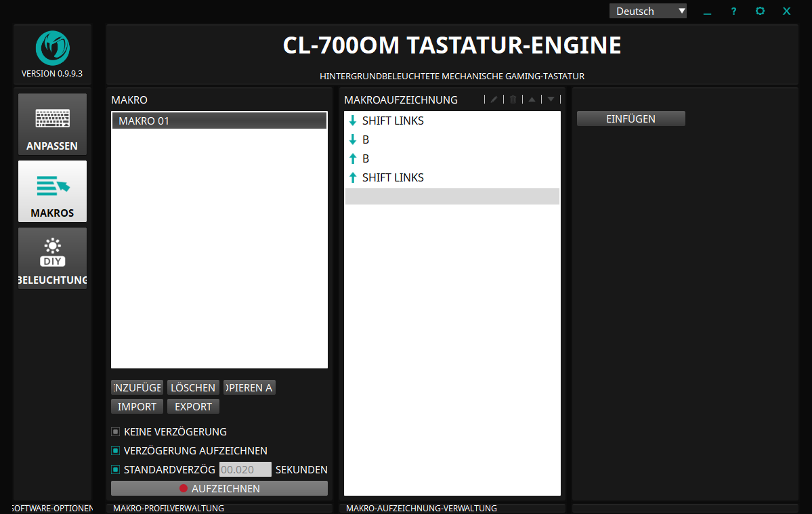Click the edit pencil icon in Makroaufzeichnung
The image size is (812, 514).
coord(494,100)
